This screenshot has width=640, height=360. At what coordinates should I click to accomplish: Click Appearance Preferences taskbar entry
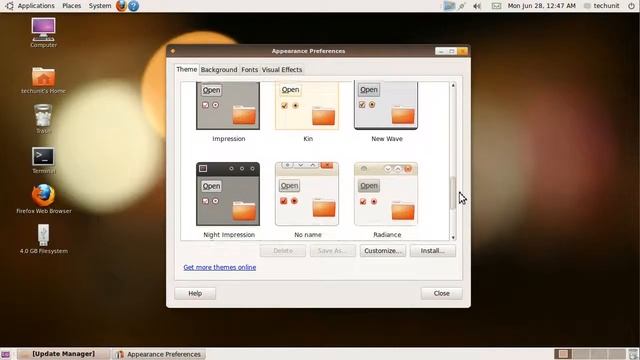coord(159,354)
